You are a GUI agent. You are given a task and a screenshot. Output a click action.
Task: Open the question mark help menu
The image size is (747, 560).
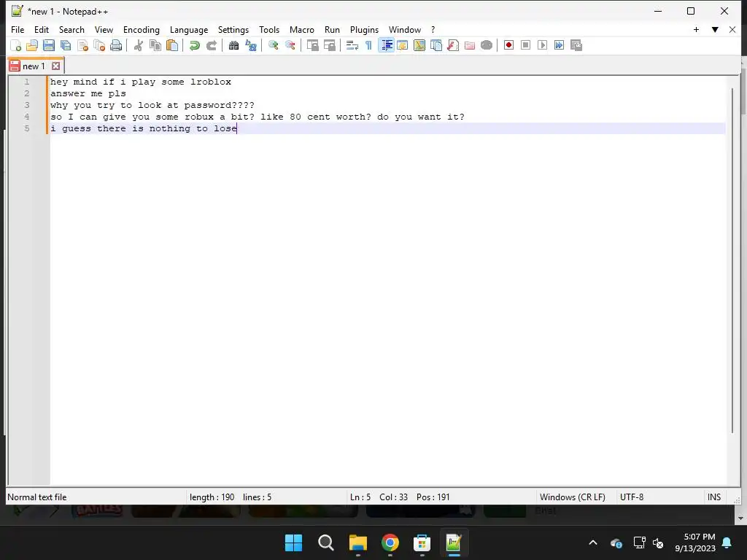point(433,29)
